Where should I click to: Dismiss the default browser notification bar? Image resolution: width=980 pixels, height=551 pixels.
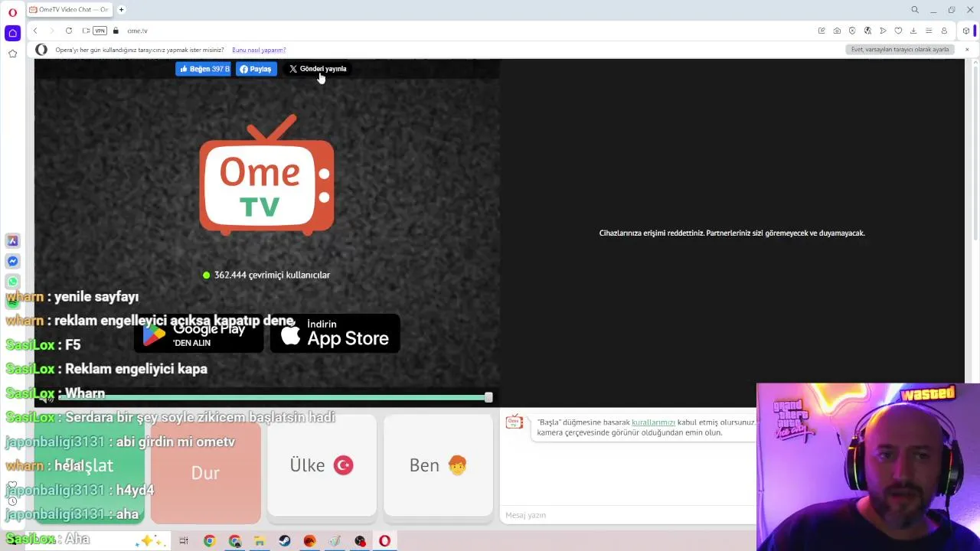coord(967,50)
